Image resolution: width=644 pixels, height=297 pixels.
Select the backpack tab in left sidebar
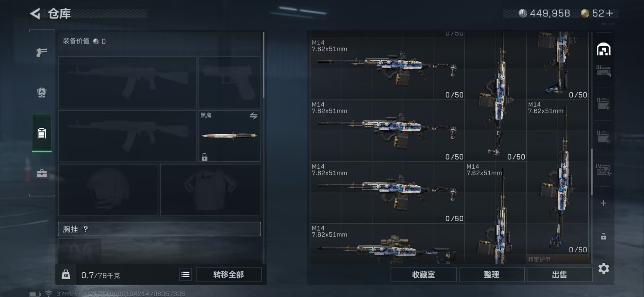[x=42, y=92]
